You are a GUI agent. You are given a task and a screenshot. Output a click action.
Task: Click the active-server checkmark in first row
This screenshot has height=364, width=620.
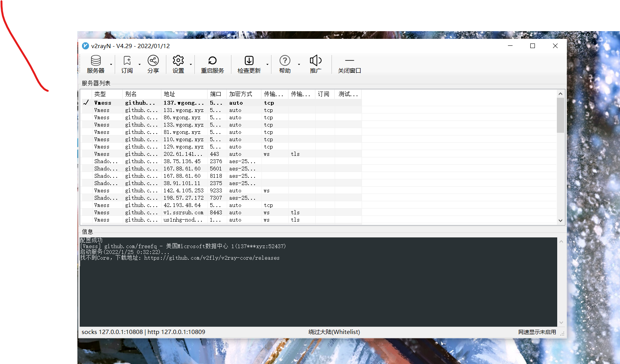click(x=86, y=102)
